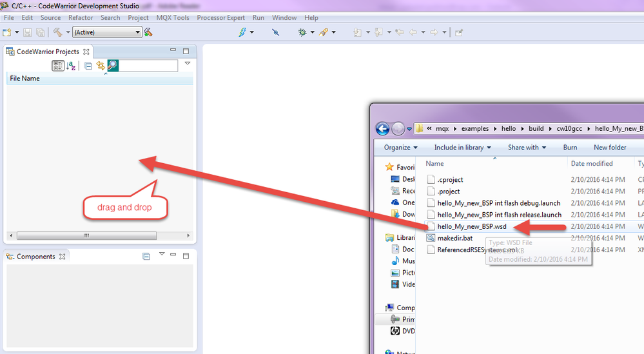Screen dimensions: 644x354
Task: Click the magnifier search icon in Projects view
Action: (x=113, y=66)
